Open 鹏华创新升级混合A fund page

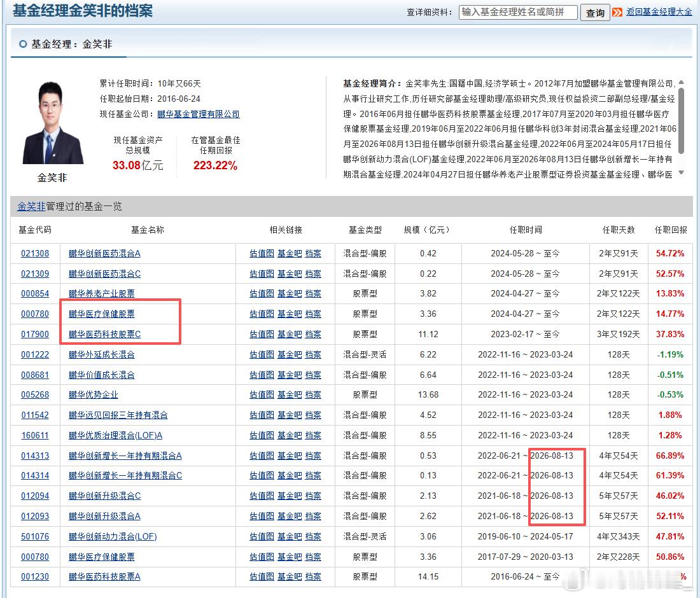point(104,517)
